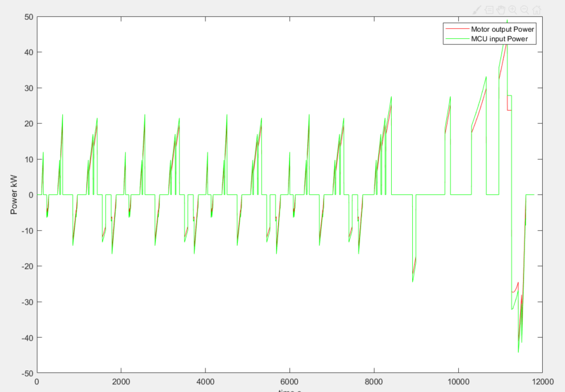Click the y-axis tick label 50
Viewport: 565px width, 392px height.
29,17
